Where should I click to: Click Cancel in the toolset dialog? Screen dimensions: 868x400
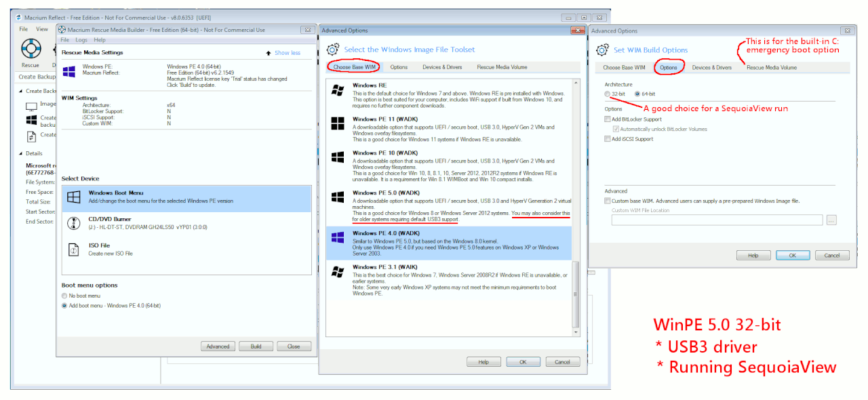point(562,362)
